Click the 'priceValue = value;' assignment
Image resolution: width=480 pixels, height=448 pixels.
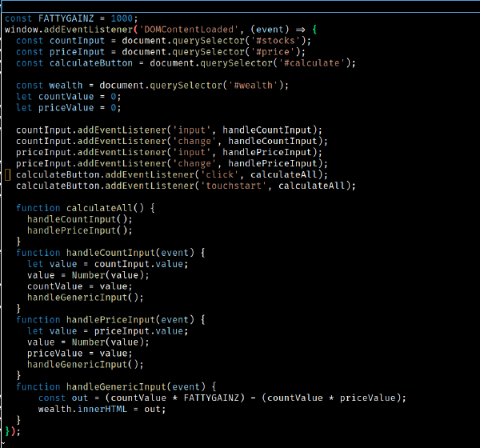80,354
